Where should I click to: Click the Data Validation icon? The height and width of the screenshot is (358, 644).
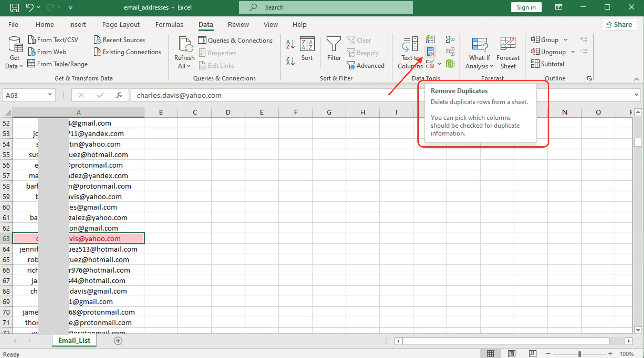431,64
